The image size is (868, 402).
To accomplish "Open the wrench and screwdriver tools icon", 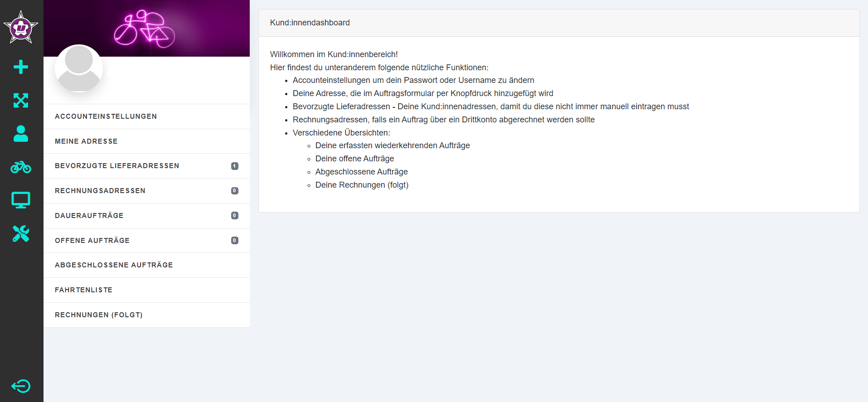I will pyautogui.click(x=21, y=233).
